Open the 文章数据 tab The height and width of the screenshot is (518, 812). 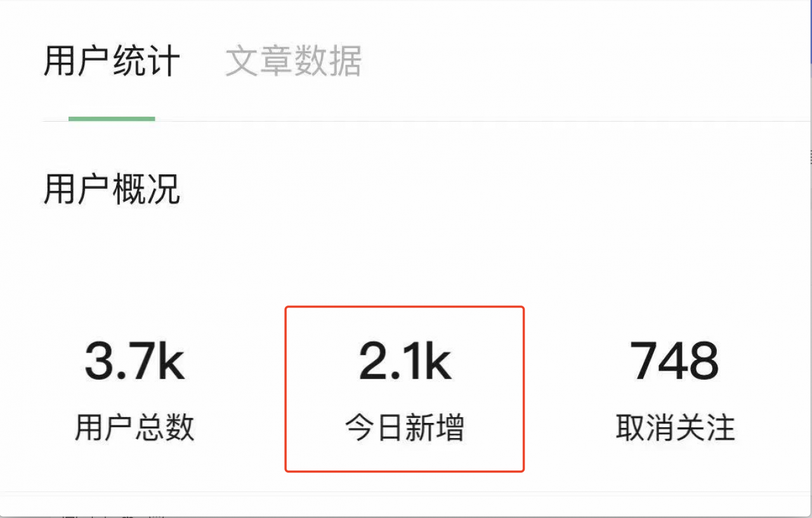pos(294,61)
